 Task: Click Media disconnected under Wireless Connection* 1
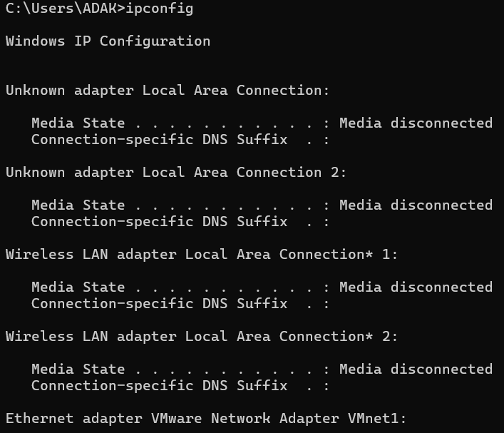pyautogui.click(x=416, y=287)
